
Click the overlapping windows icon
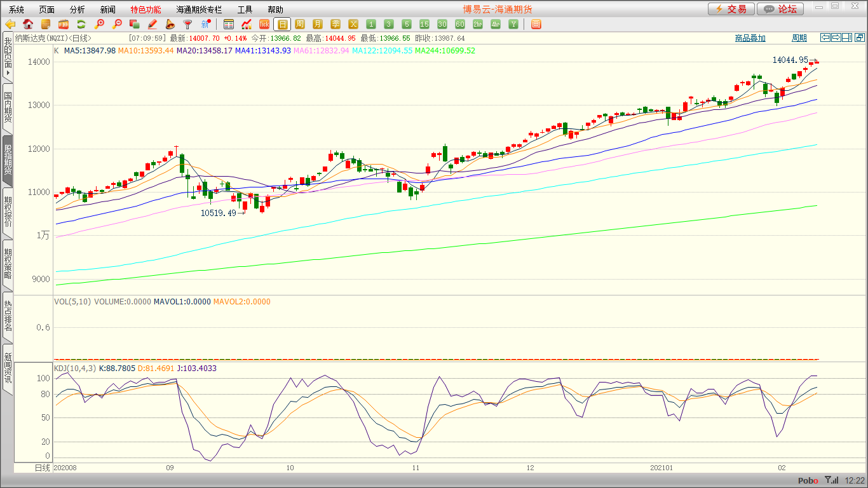coord(135,24)
